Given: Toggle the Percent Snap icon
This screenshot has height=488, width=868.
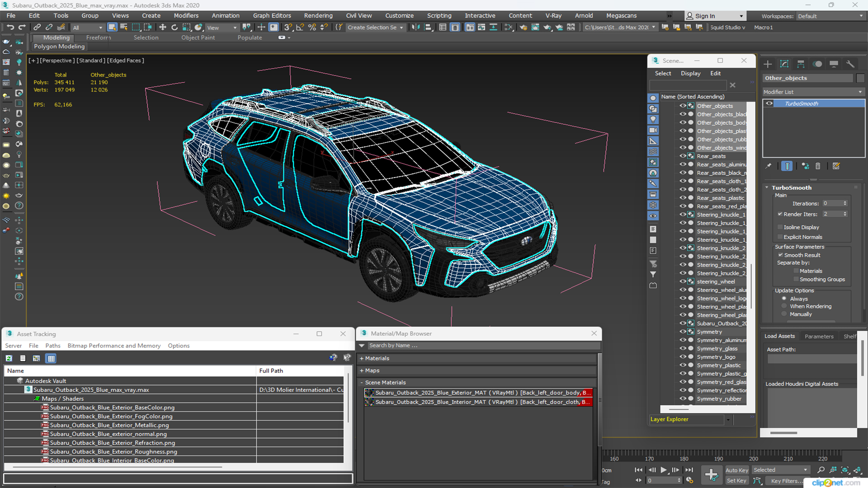Looking at the screenshot, I should (x=312, y=27).
